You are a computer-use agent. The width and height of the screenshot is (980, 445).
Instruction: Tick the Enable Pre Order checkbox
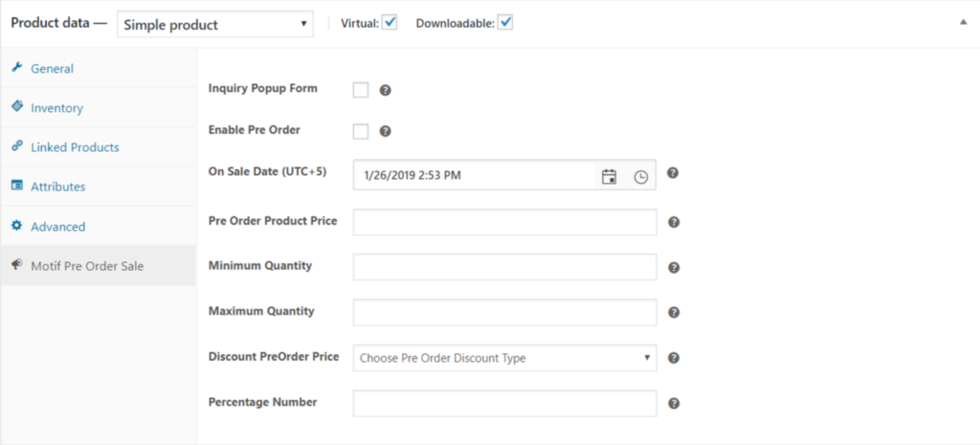pyautogui.click(x=361, y=131)
